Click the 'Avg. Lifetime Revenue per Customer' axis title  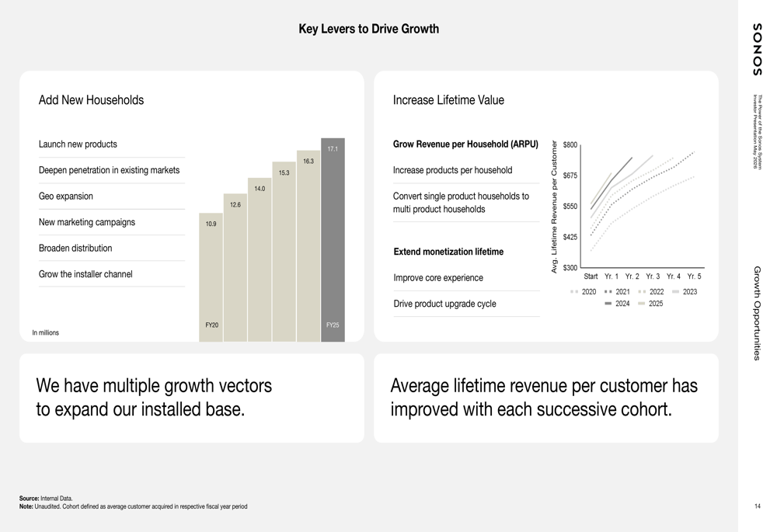(x=554, y=207)
